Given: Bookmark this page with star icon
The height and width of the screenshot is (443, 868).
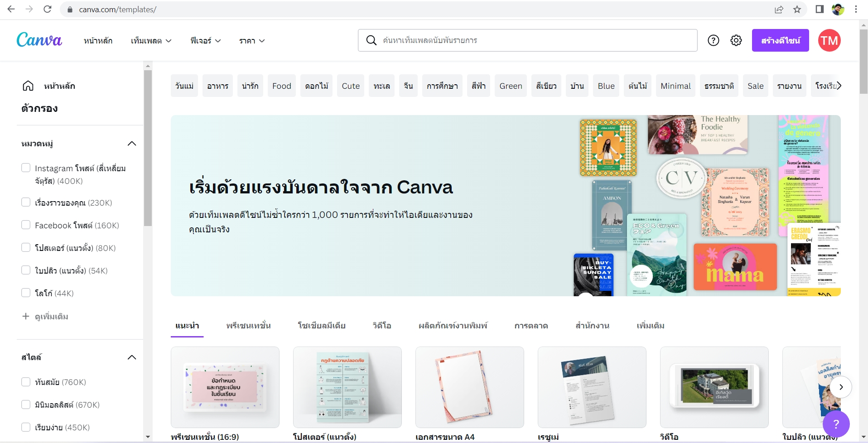Looking at the screenshot, I should tap(797, 9).
